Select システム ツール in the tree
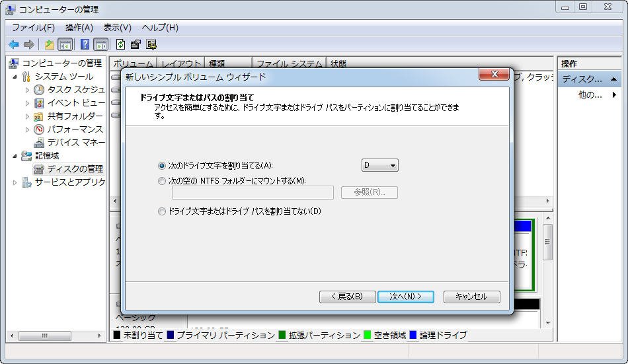The height and width of the screenshot is (364, 628). coord(64,76)
